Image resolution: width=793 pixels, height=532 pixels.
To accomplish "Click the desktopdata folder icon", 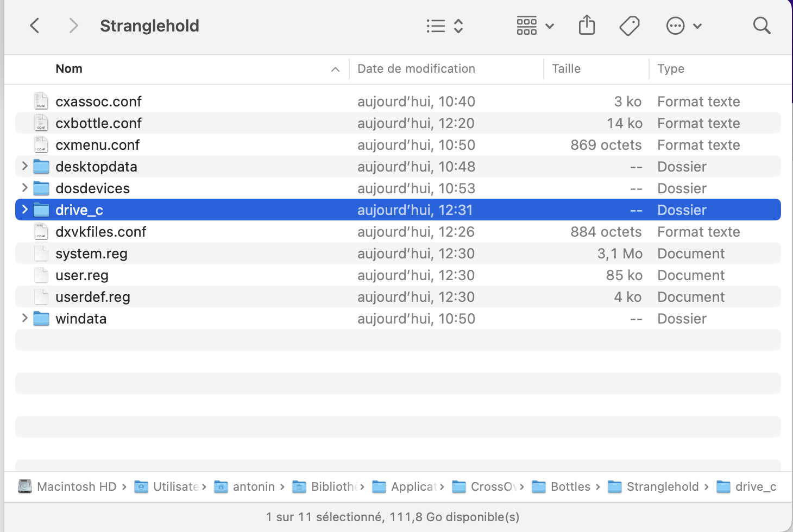I will [41, 167].
